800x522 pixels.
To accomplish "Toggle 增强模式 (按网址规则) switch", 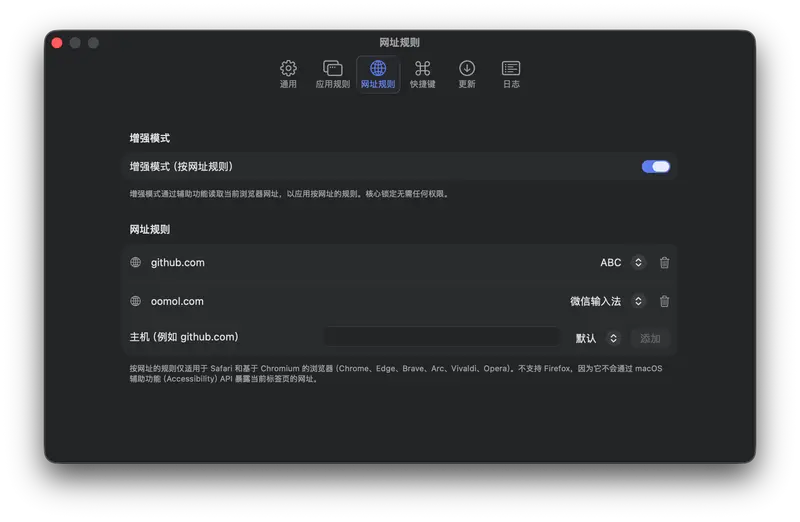I will tap(656, 166).
